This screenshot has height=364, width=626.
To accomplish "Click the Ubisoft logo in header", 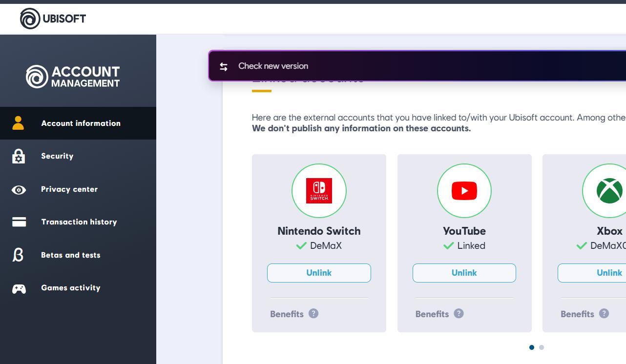I will (53, 19).
